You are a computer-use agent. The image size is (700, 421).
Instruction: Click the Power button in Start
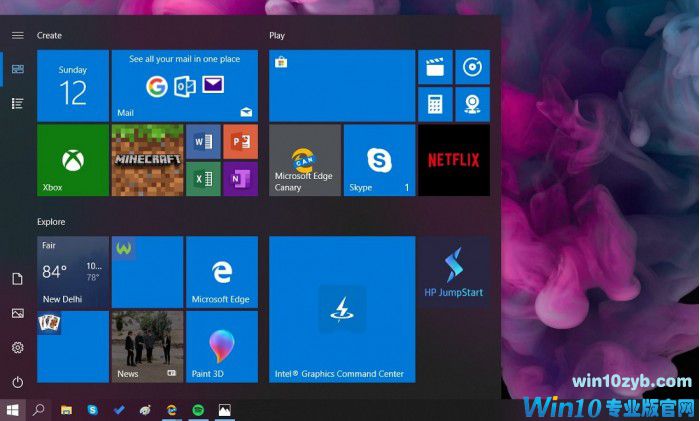17,382
